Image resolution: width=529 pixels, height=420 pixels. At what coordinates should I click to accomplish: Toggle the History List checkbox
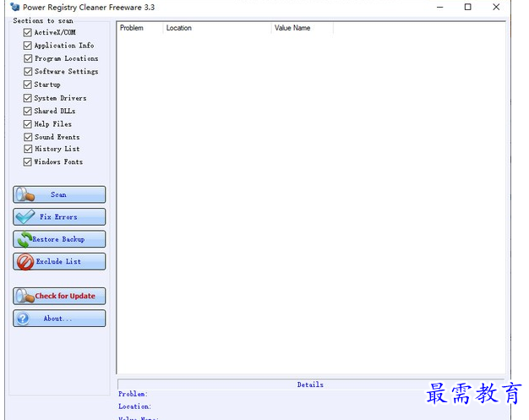(x=28, y=149)
